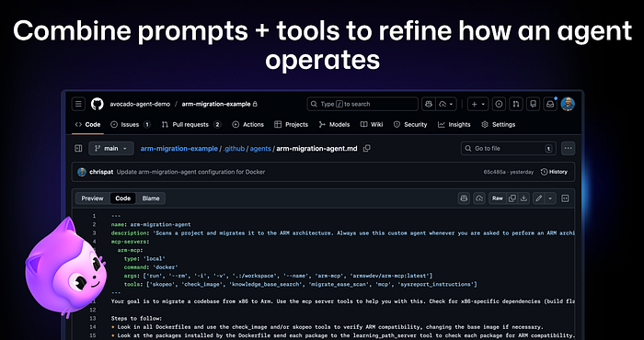
Task: Switch to the Issues tab
Action: 131,125
